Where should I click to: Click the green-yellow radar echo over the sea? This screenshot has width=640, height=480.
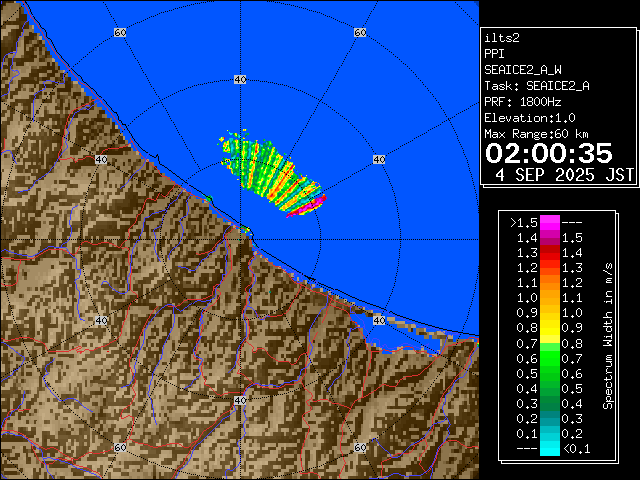(x=263, y=167)
